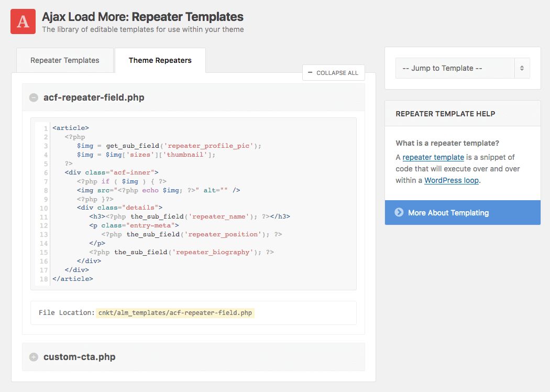Click the img src echo $img line

159,190
